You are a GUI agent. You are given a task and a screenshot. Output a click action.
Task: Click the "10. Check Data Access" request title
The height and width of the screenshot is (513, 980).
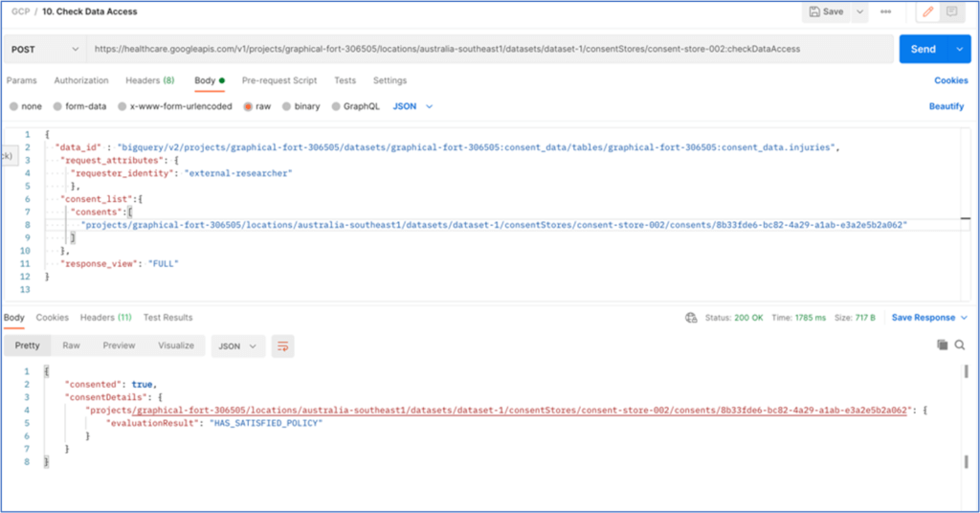coord(90,11)
